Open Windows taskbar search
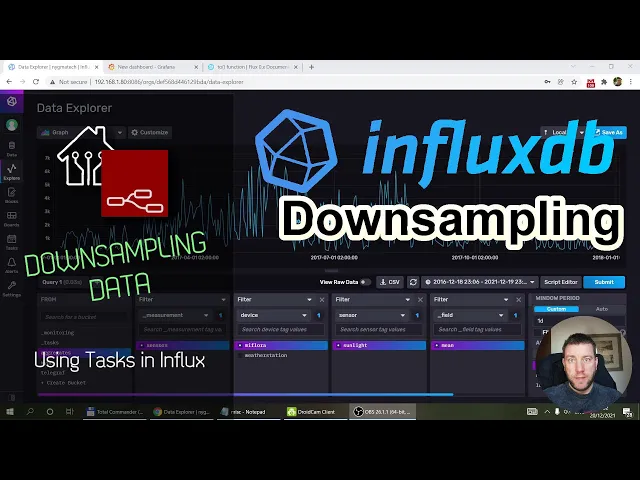Viewport: 640px width, 480px height. tap(30, 411)
